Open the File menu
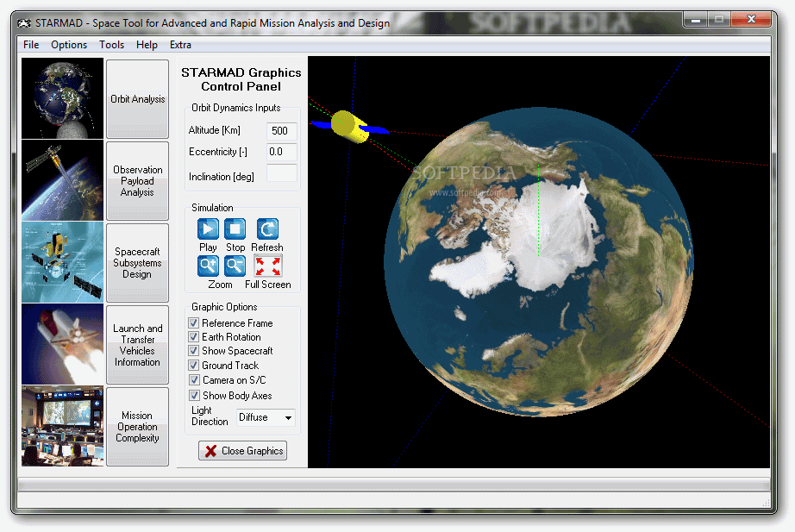Image resolution: width=795 pixels, height=532 pixels. 31,45
